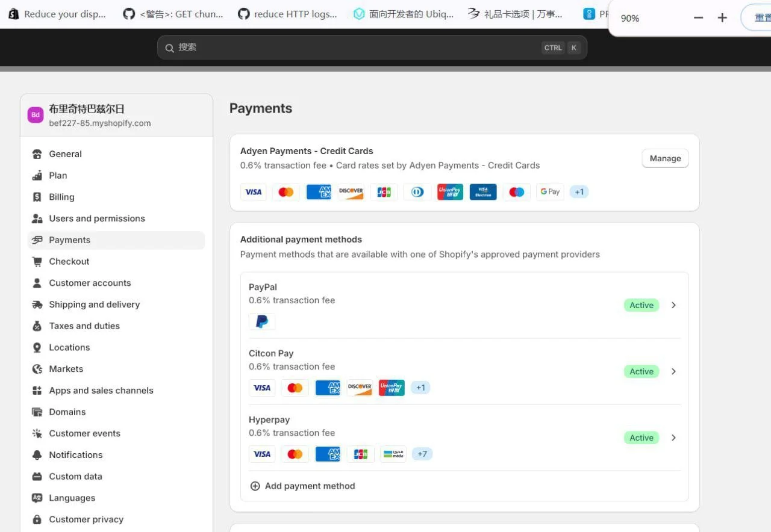Viewport: 771px width, 532px height.
Task: Click the JCB logo under Hyperpay
Action: 361,454
